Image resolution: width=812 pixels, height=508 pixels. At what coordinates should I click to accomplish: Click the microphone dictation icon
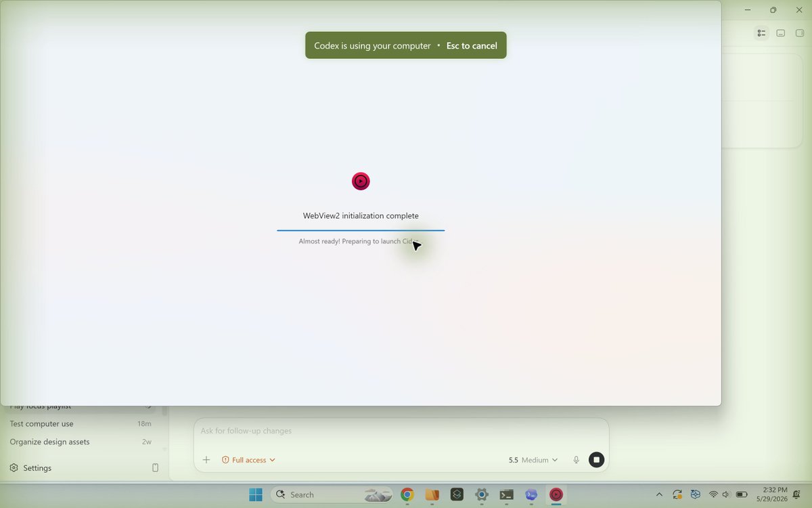tap(577, 460)
